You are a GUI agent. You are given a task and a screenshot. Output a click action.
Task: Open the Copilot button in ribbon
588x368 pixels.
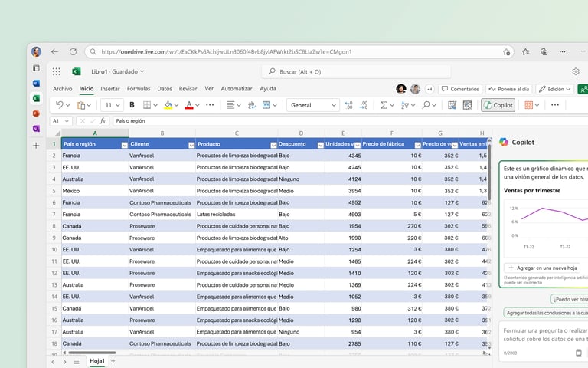point(498,105)
